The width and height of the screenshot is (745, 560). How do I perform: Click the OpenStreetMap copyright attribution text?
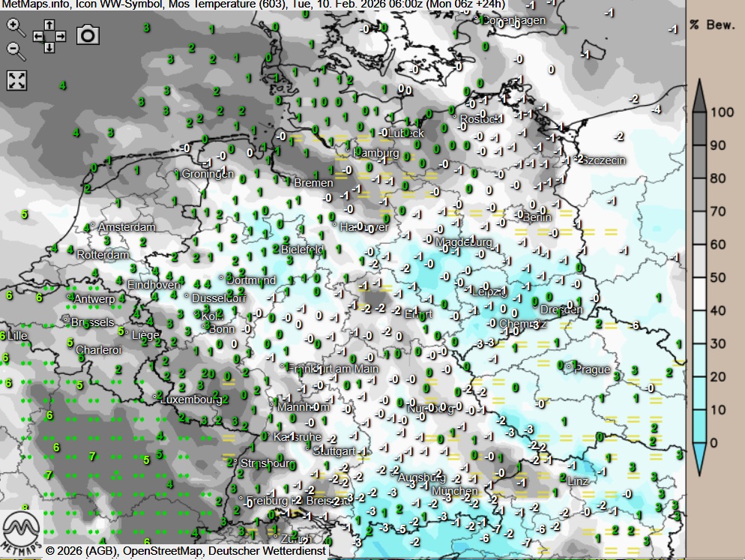click(185, 552)
